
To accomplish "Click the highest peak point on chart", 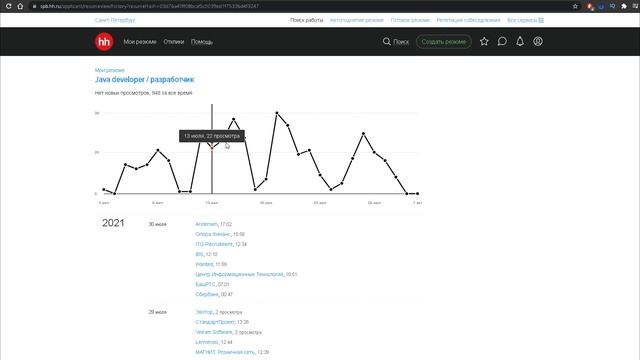I will pyautogui.click(x=277, y=113).
